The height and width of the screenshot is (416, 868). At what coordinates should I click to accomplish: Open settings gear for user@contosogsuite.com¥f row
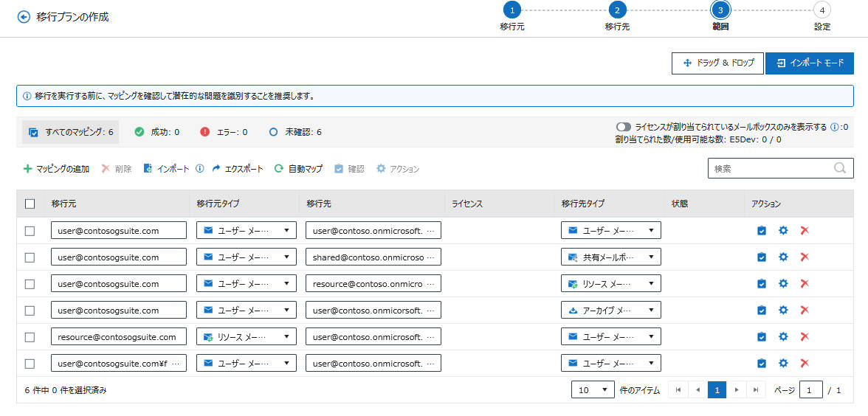(782, 363)
